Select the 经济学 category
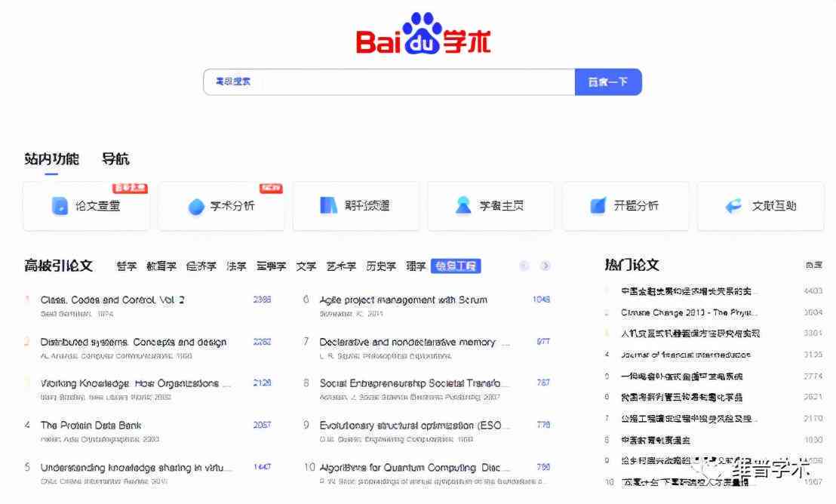 click(x=201, y=266)
